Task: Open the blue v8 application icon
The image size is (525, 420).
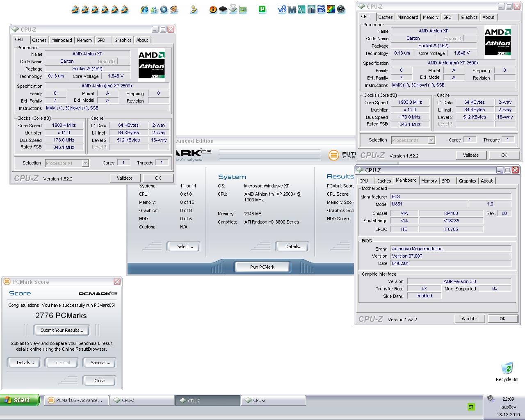Action: pos(282,9)
